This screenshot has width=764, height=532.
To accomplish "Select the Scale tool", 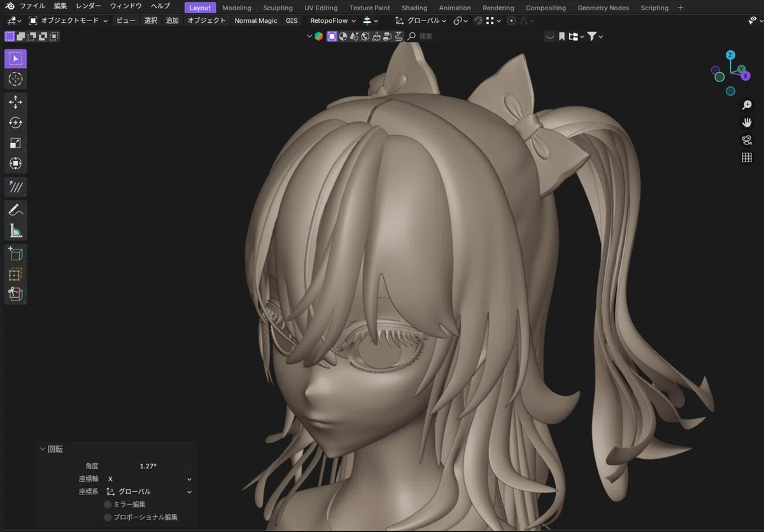I will coord(16,143).
